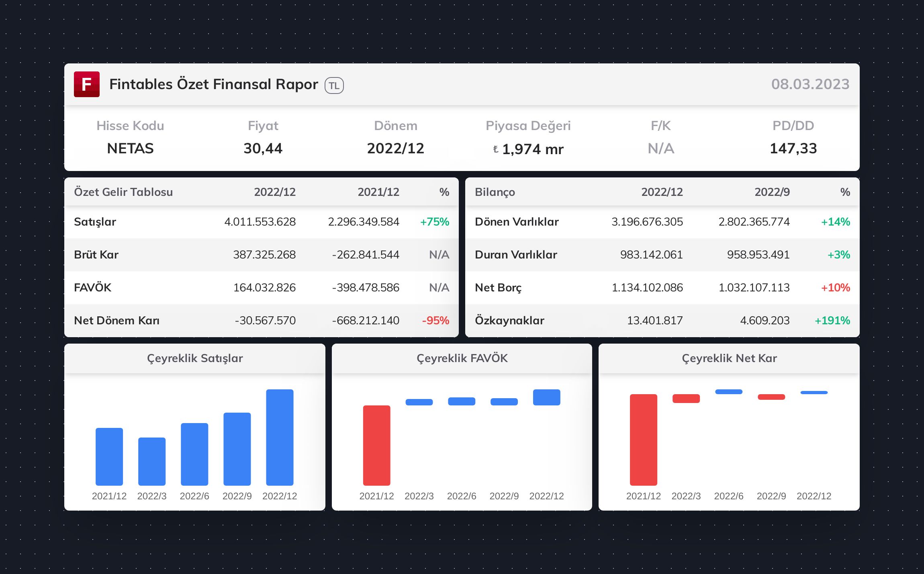Click the red 2021/12 bar in Çeyreklik FAVÖK

376,446
